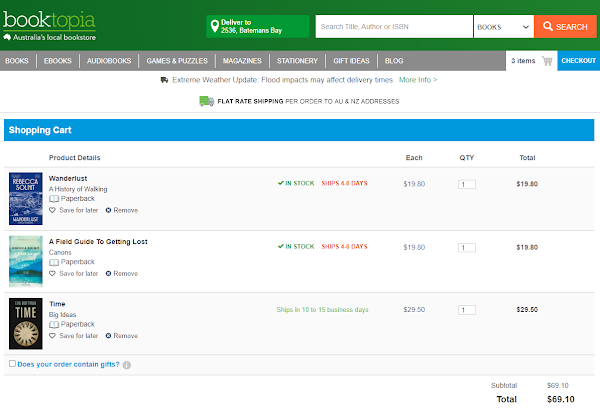The width and height of the screenshot is (600, 420).
Task: Click the heart icon for A Field Guide To Getting Lost
Action: (x=52, y=273)
